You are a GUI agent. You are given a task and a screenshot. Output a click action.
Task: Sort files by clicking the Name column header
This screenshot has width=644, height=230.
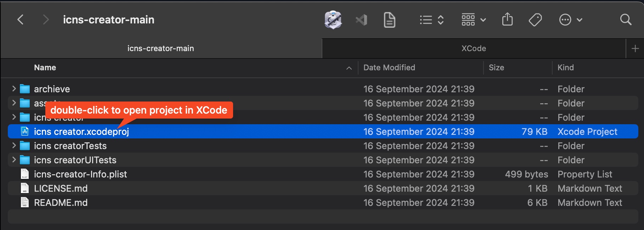(x=45, y=67)
